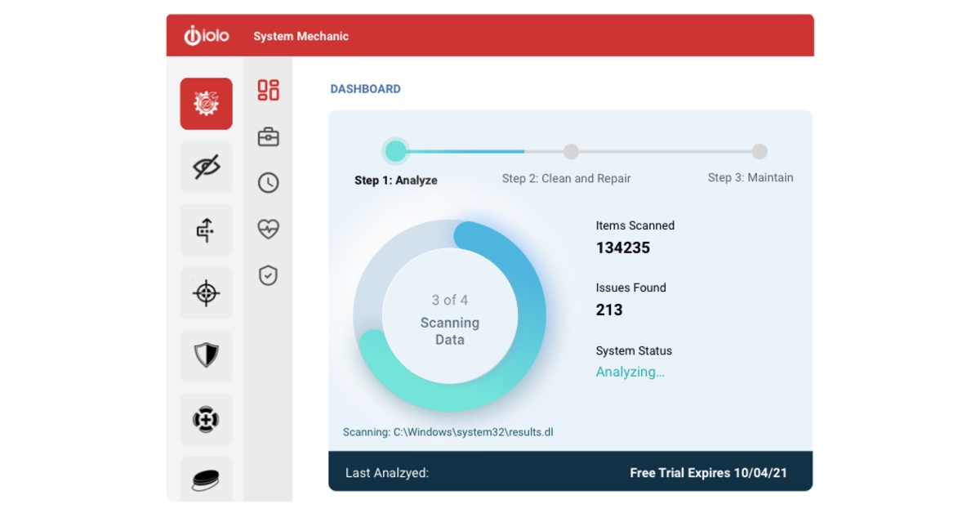980x513 pixels.
Task: Click the clock history icon
Action: pyautogui.click(x=268, y=183)
